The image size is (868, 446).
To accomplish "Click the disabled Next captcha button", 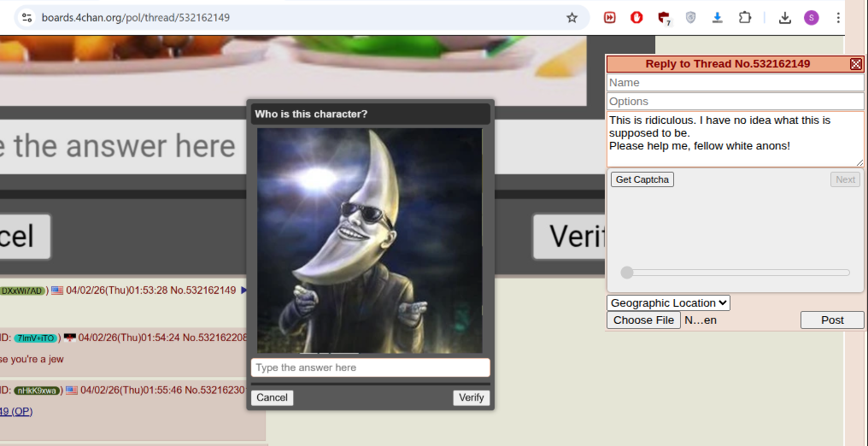I will coord(845,179).
